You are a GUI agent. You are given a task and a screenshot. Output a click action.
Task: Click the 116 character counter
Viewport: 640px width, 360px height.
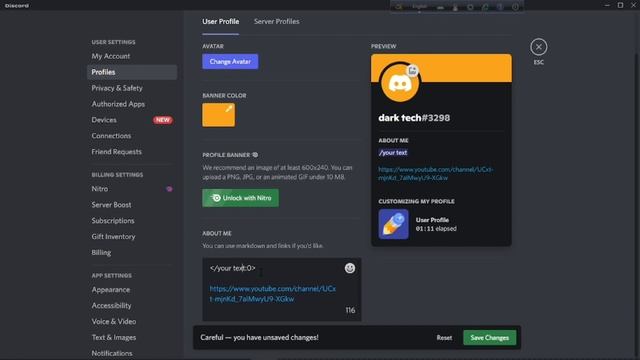pyautogui.click(x=350, y=310)
